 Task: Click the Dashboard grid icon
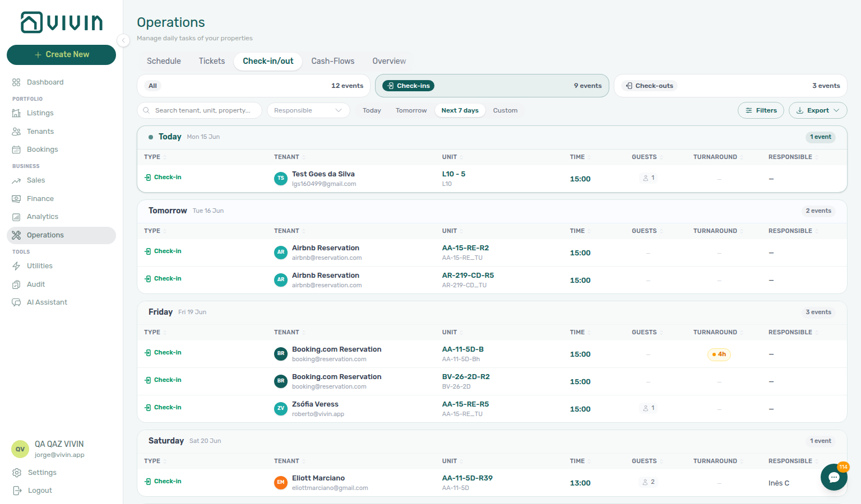(x=16, y=82)
